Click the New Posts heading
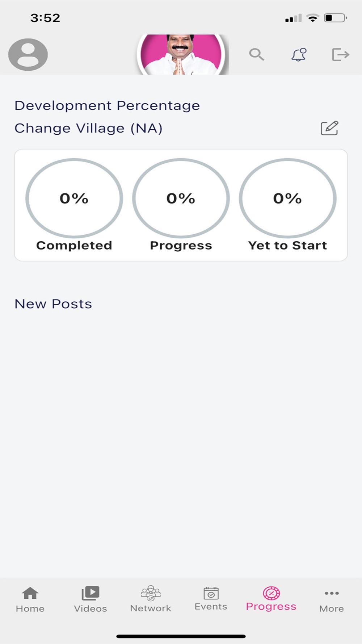Viewport: 362px width, 644px height. click(x=53, y=304)
